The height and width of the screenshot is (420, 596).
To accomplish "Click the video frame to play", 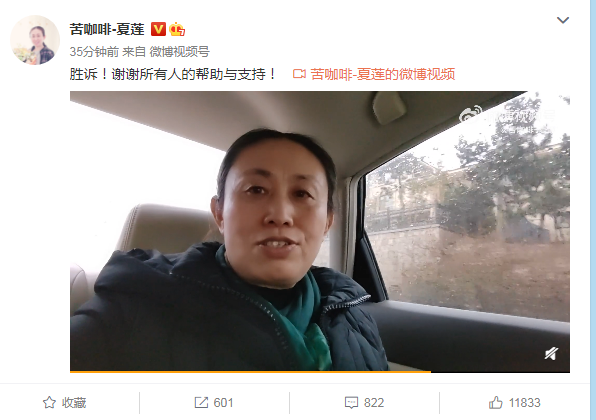I will pos(320,231).
